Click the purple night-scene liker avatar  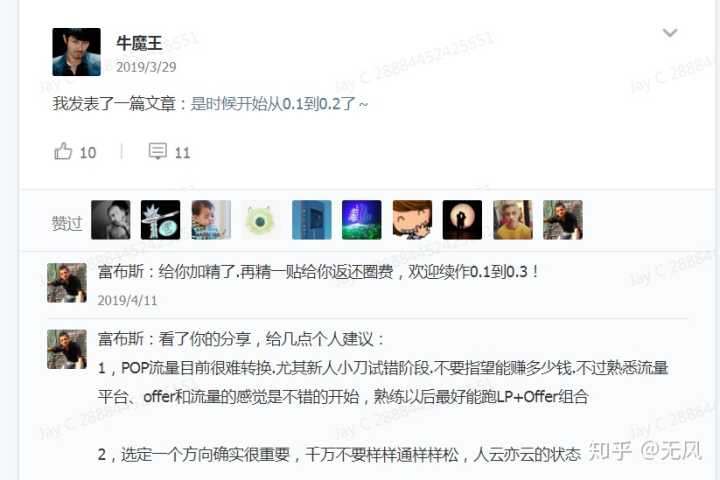[361, 220]
